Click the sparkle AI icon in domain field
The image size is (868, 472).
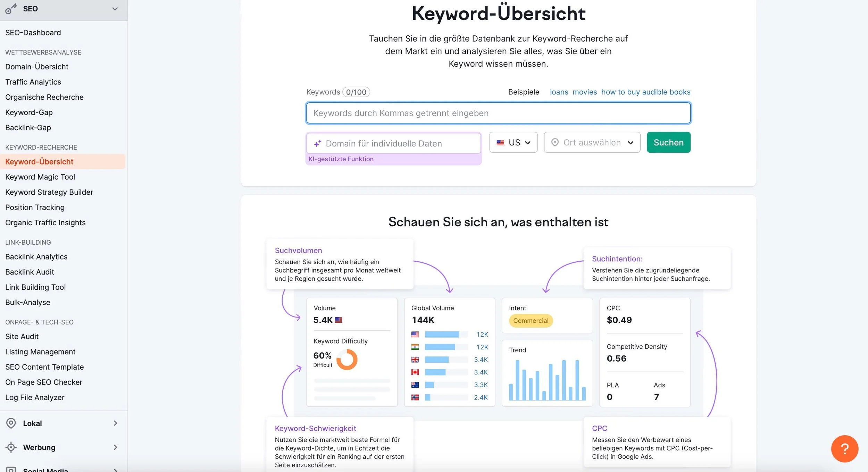coord(317,144)
